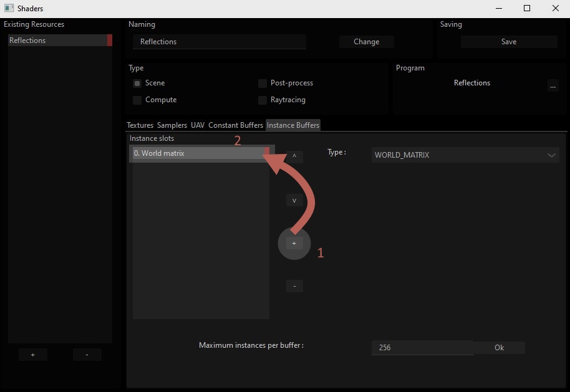Click the Shaders window app icon
570x392 pixels.
click(9, 8)
